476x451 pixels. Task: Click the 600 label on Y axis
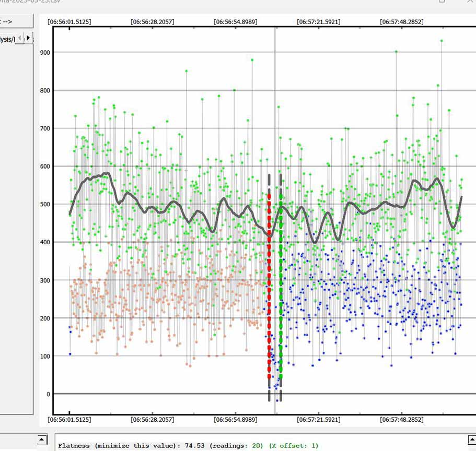(x=45, y=166)
